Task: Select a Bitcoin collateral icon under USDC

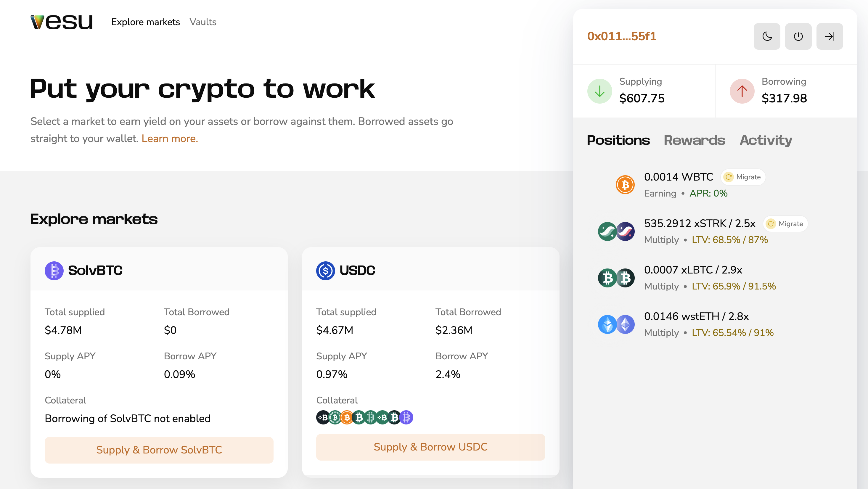Action: click(x=323, y=418)
